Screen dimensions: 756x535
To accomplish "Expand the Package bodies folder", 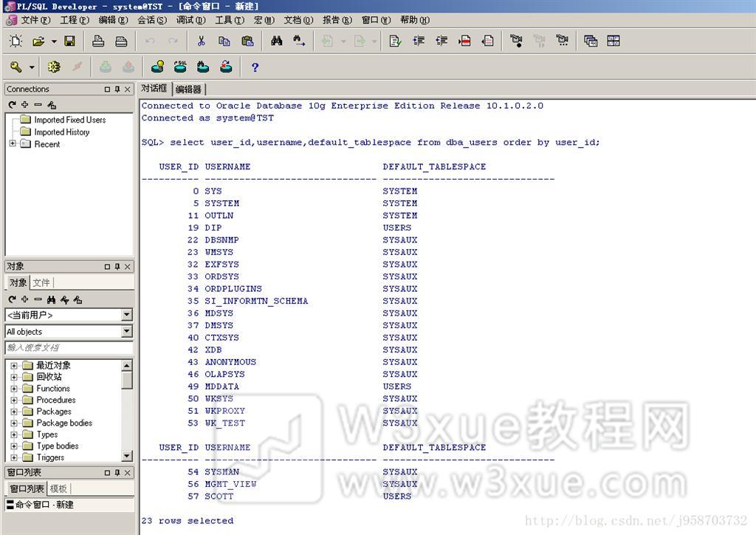I will (14, 423).
